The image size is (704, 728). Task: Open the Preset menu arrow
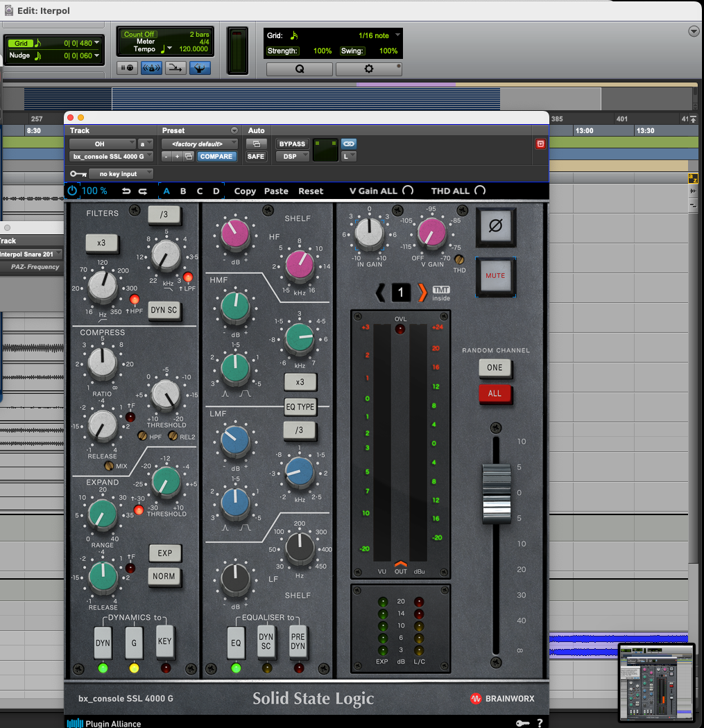(234, 130)
